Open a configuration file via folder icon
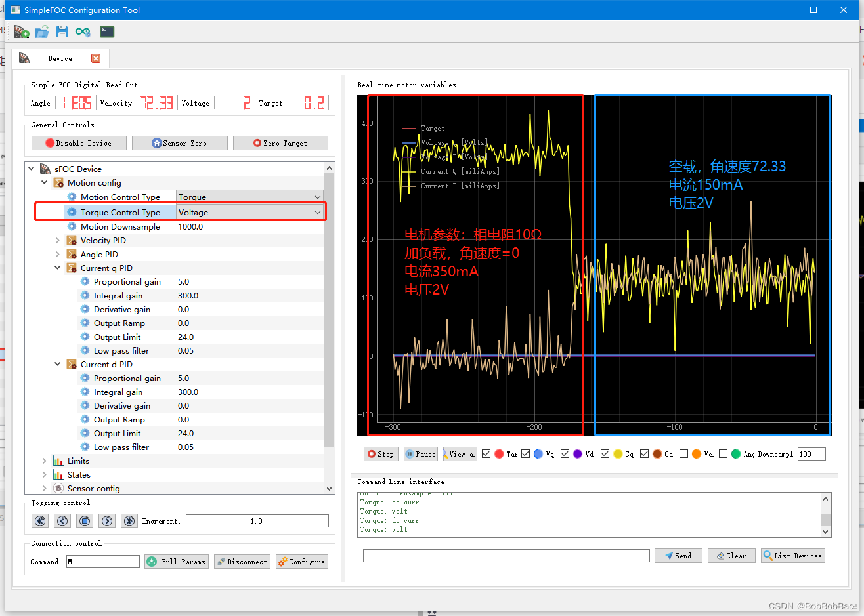The height and width of the screenshot is (616, 864). pos(42,31)
